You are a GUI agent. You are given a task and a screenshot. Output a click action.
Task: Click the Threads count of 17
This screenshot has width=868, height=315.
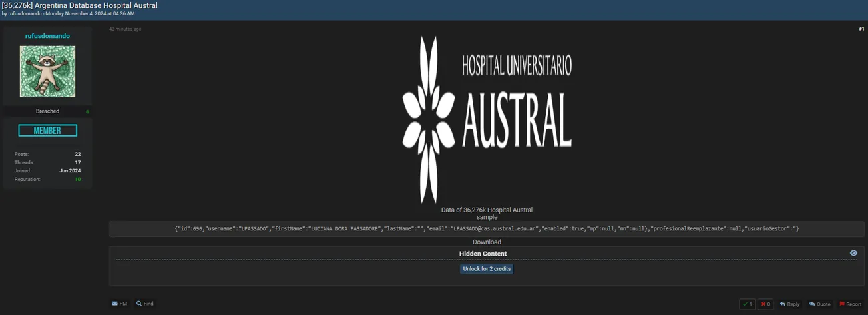coord(77,162)
